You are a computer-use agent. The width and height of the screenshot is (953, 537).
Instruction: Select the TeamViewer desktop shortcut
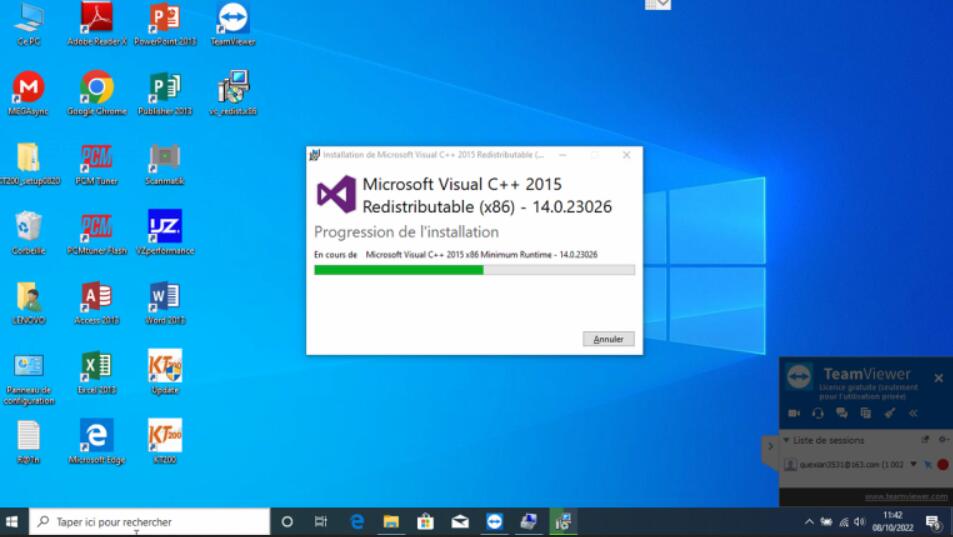pyautogui.click(x=233, y=24)
